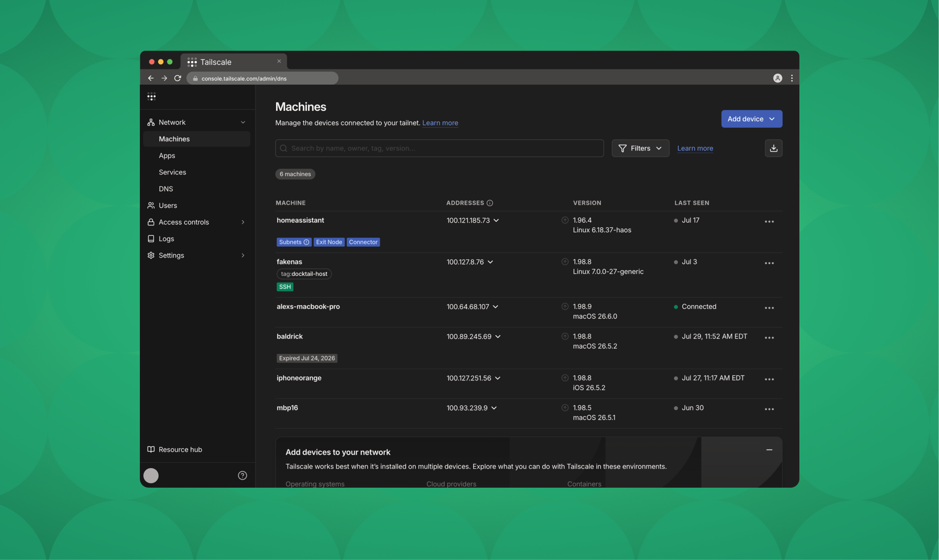Open the more options menu for alexs-macbook-pro
Screen dimensions: 939x560
[769, 308]
